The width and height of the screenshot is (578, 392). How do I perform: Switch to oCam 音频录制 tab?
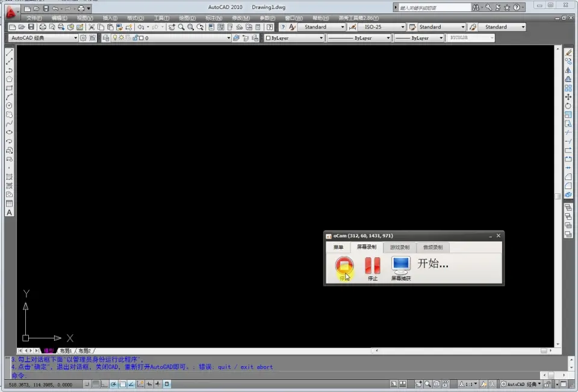[433, 247]
